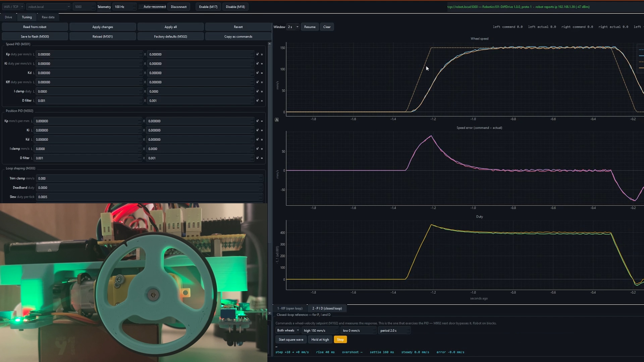Click the Hold at high button

click(320, 340)
